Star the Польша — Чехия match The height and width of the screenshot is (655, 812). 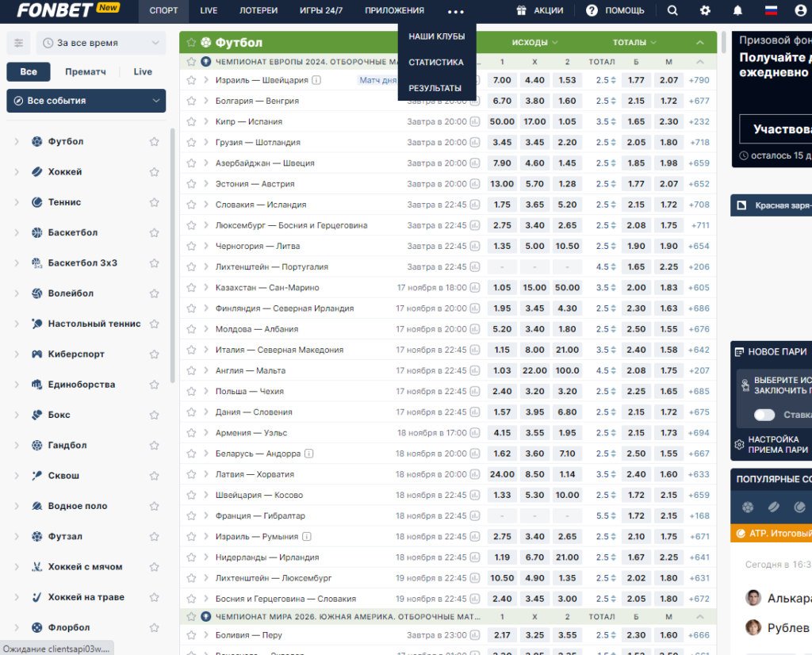pyautogui.click(x=191, y=392)
